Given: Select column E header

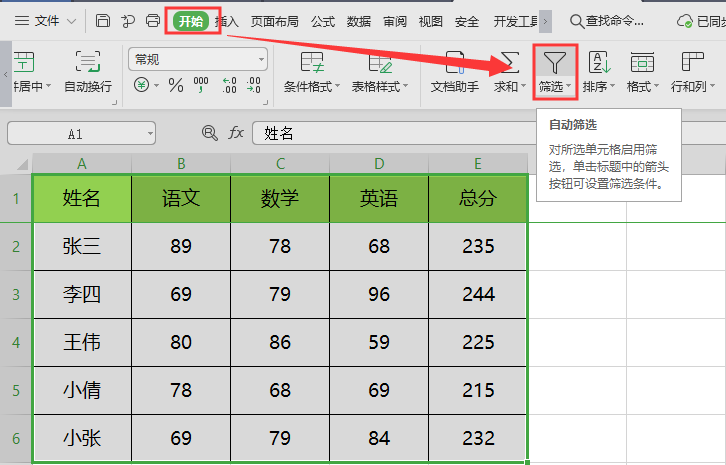Looking at the screenshot, I should point(478,164).
